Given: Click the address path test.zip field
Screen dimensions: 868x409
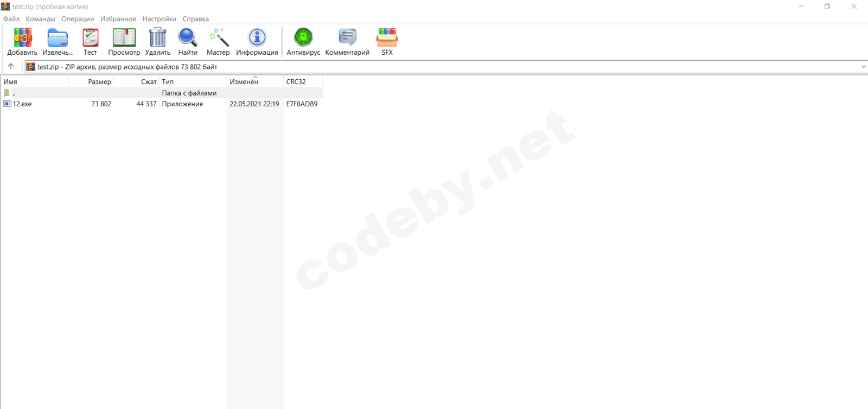Looking at the screenshot, I should click(x=445, y=67).
